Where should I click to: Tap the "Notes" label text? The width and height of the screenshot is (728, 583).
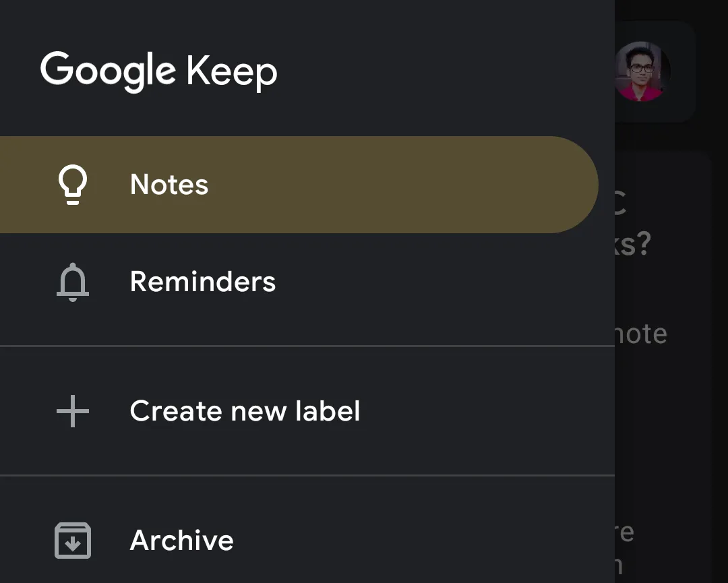click(x=169, y=184)
